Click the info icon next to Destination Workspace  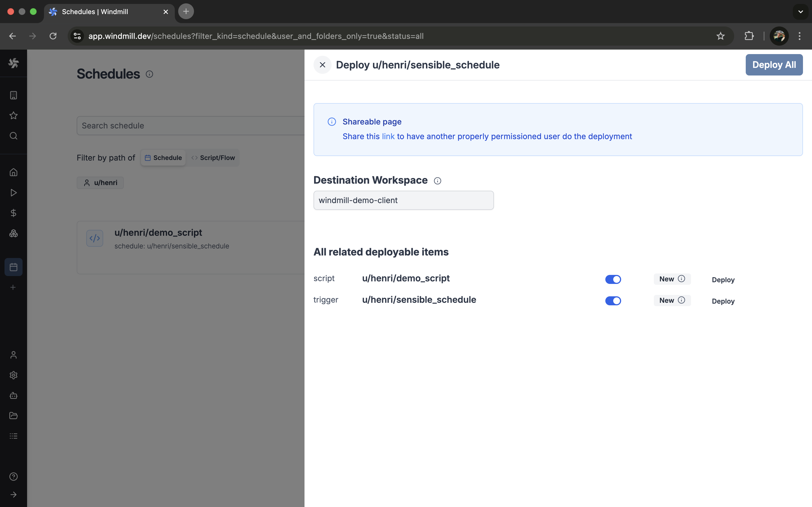437,181
